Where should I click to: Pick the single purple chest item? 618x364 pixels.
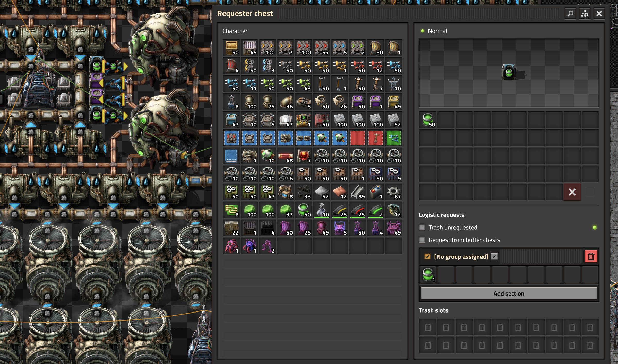(376, 102)
